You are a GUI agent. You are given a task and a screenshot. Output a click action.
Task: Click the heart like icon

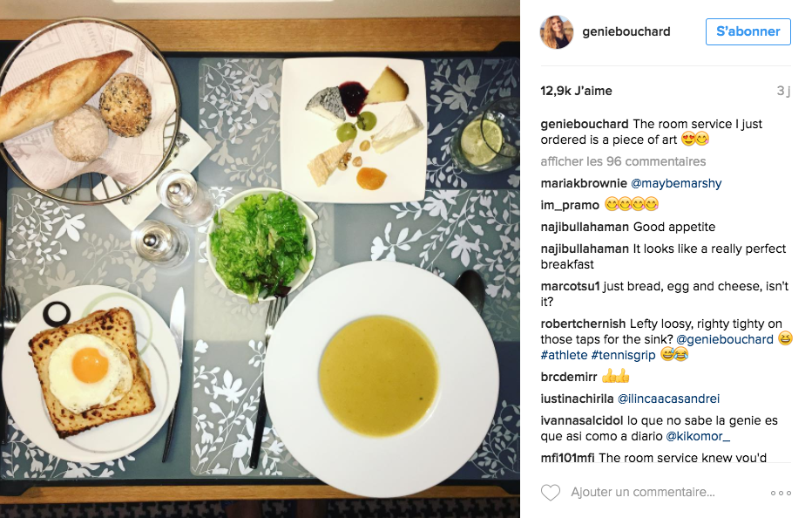[551, 493]
